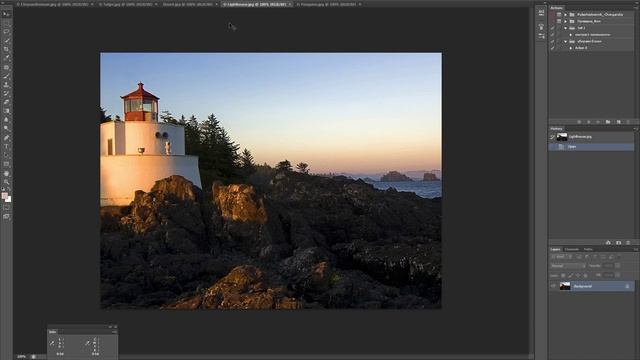The image size is (640, 360).
Task: Start recording an action
Action: [x=589, y=122]
